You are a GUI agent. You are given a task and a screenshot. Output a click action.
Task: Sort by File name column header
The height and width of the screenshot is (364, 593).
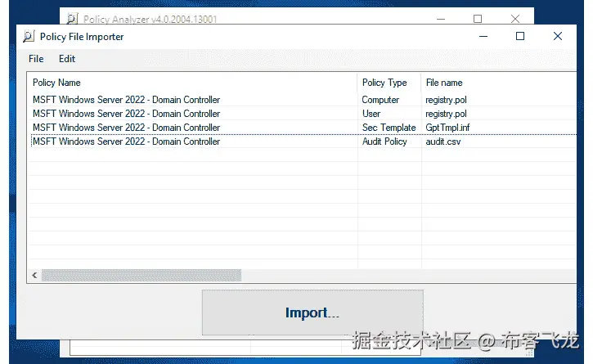click(x=444, y=83)
